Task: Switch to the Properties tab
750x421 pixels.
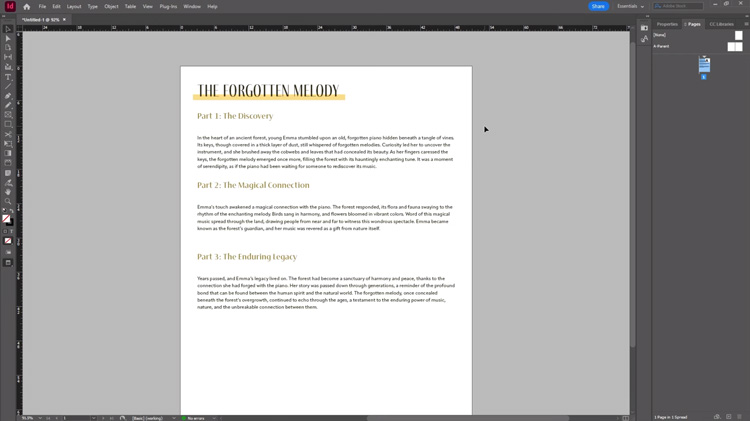Action: [667, 24]
